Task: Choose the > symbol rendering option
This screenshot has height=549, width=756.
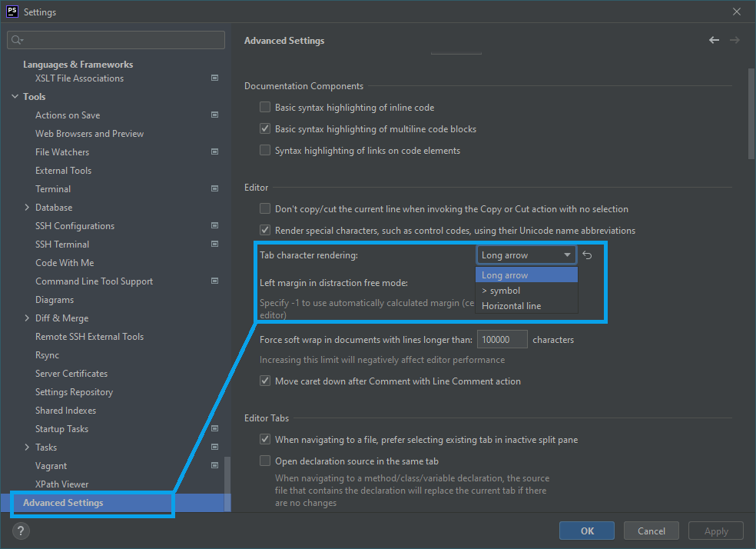Action: (x=499, y=290)
